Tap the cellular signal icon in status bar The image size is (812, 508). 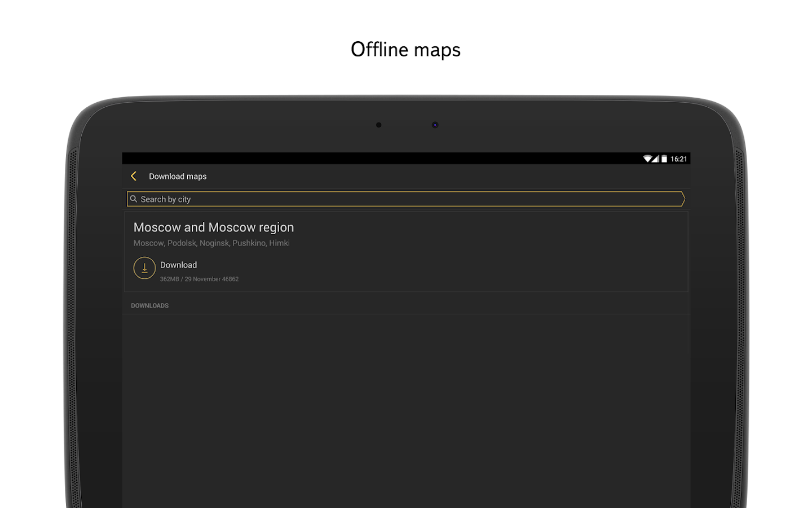click(x=656, y=158)
